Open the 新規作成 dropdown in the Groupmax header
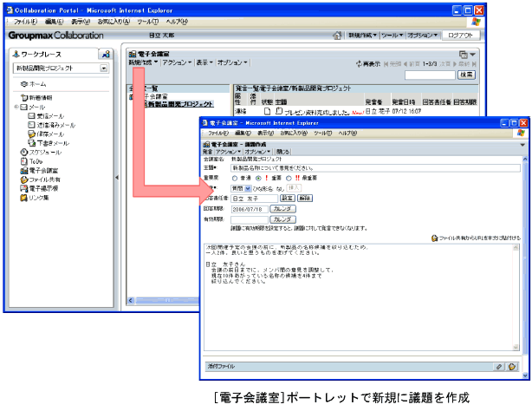Screen dimensions: 532x411 (362, 36)
